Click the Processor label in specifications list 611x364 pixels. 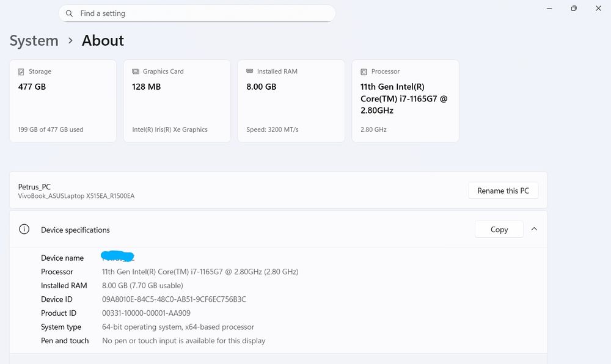coord(57,272)
